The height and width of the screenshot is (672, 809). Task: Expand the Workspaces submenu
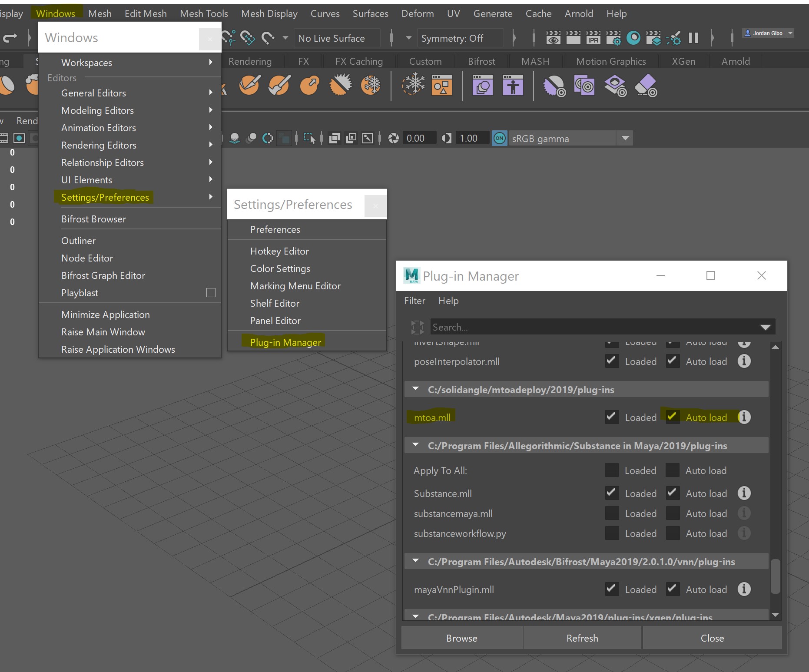tap(129, 63)
